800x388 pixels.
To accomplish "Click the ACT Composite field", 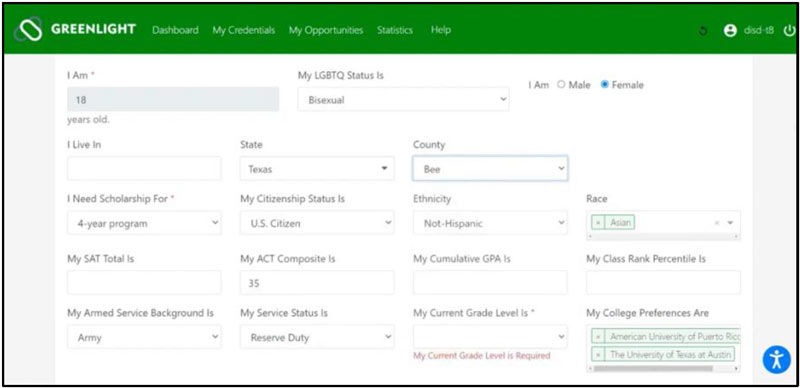I will (317, 282).
